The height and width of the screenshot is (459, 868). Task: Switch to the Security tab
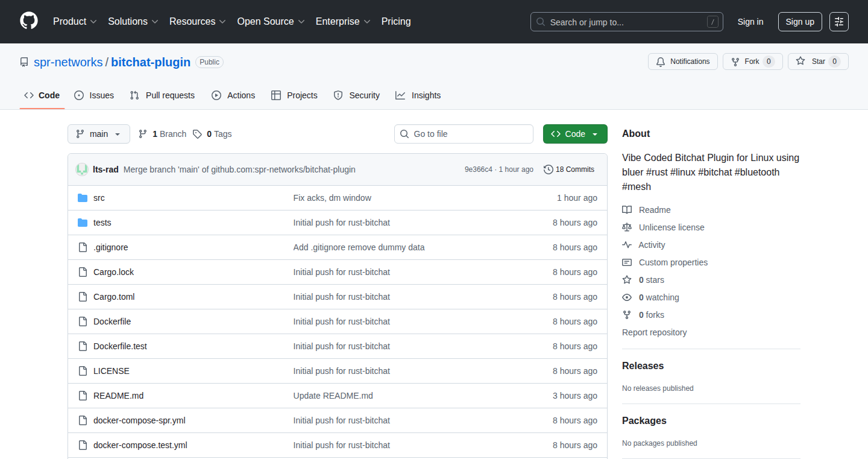point(357,95)
